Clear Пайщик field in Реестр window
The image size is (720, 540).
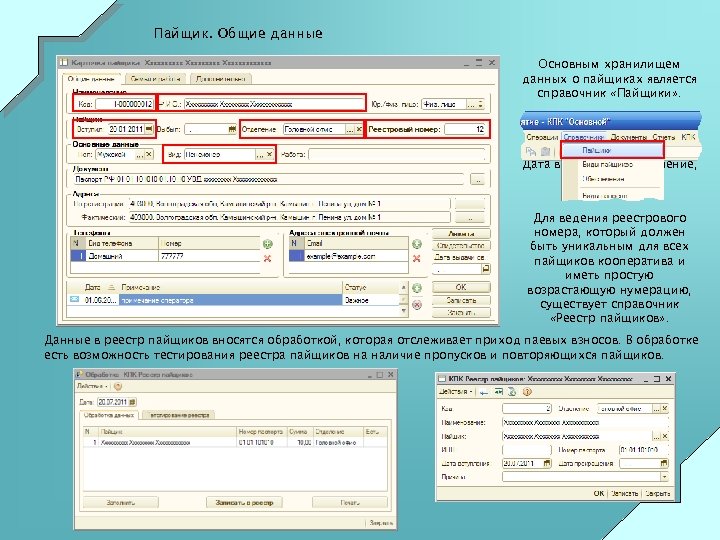pyautogui.click(x=664, y=436)
